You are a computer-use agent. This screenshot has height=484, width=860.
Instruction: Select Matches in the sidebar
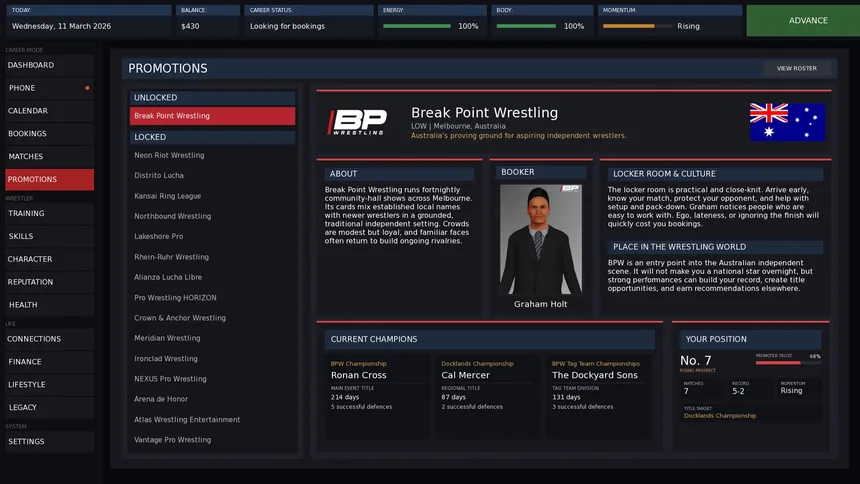(49, 156)
